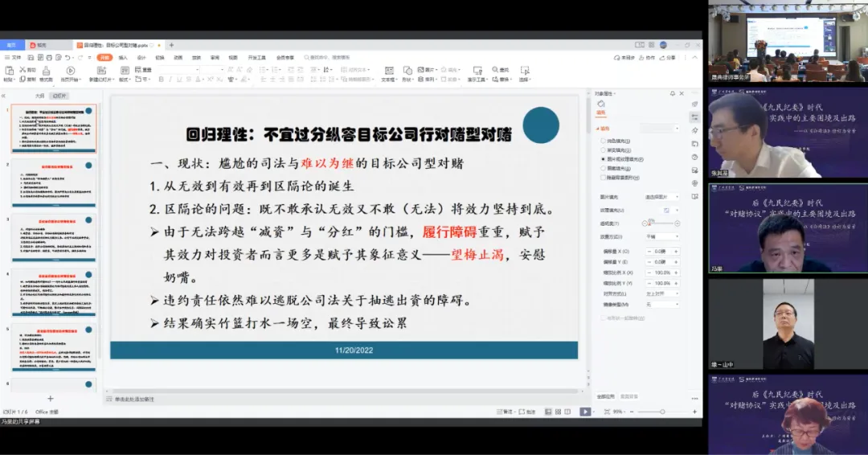Click the Collaborate (协作) button
The height and width of the screenshot is (455, 868).
pyautogui.click(x=646, y=58)
